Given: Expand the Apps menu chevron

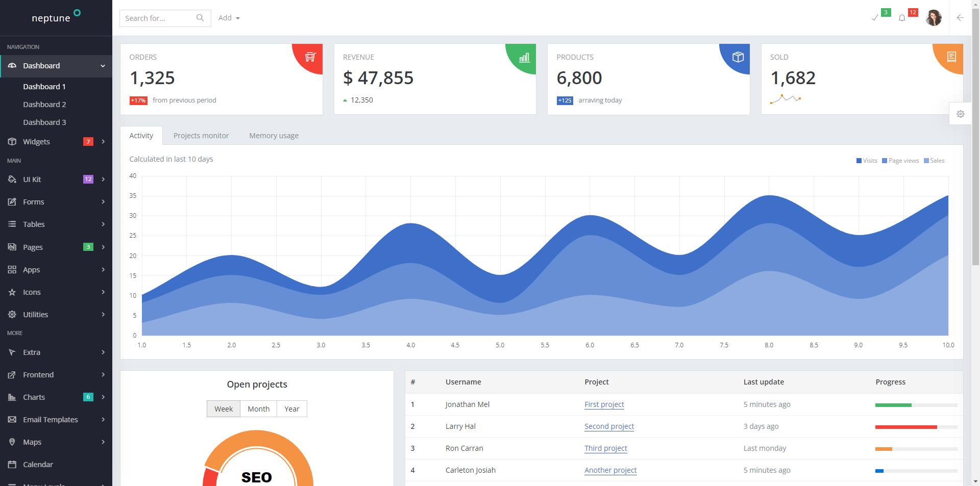Looking at the screenshot, I should (x=103, y=269).
